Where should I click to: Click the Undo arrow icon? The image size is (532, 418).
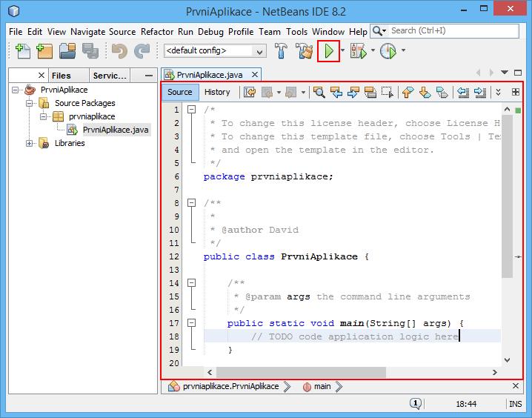coord(119,51)
